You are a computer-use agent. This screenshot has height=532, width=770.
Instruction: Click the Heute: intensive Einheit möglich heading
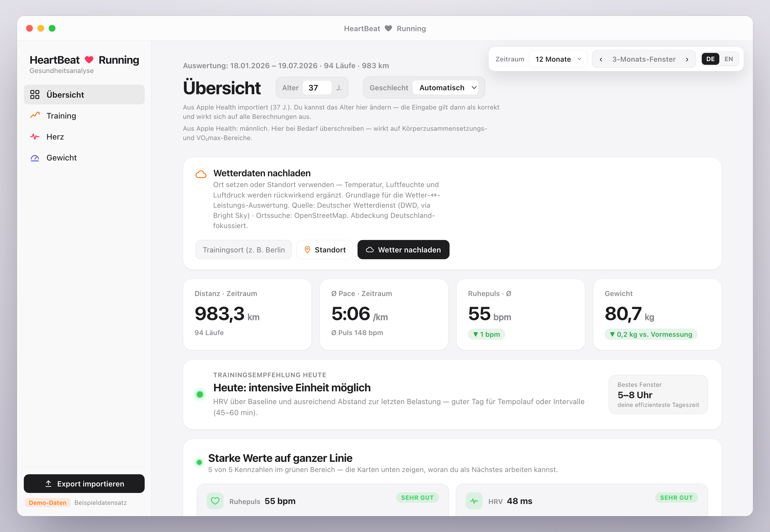(x=292, y=388)
